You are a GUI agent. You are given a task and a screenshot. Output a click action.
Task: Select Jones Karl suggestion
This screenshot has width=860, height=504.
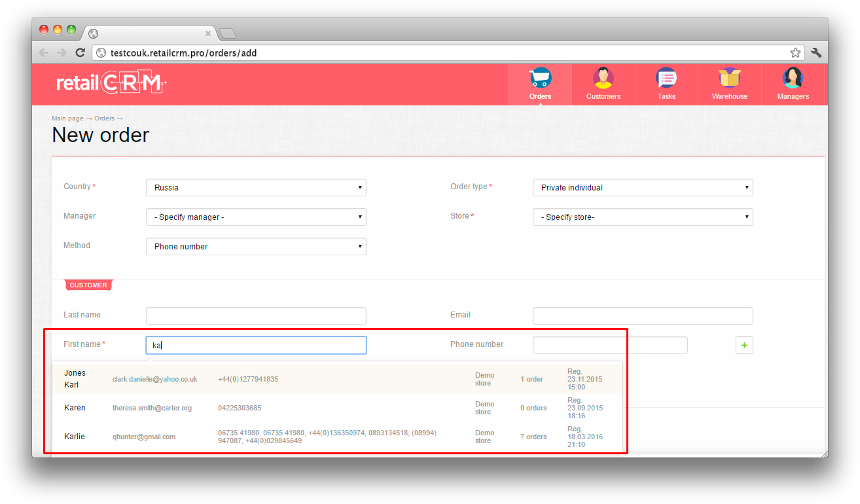[x=337, y=379]
